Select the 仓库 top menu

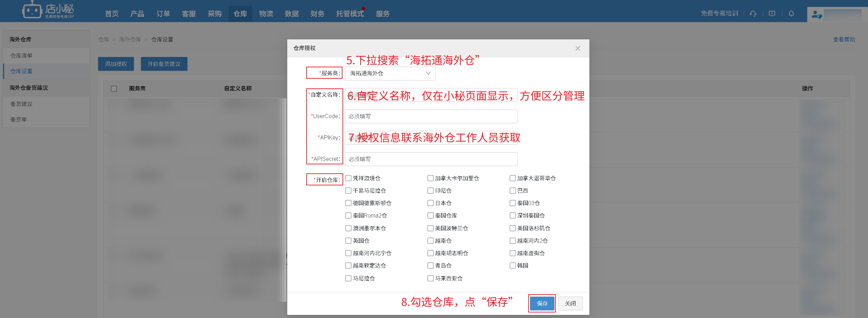tap(240, 14)
